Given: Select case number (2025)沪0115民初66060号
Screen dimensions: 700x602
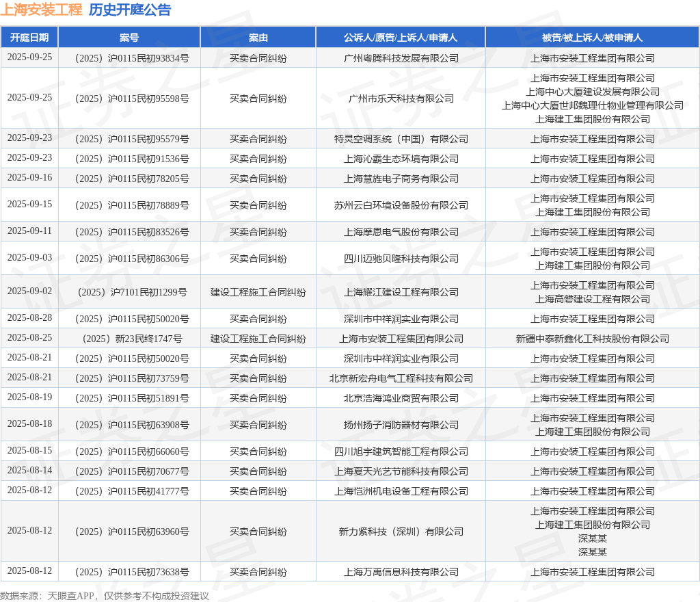Looking at the screenshot, I should pos(132,451).
